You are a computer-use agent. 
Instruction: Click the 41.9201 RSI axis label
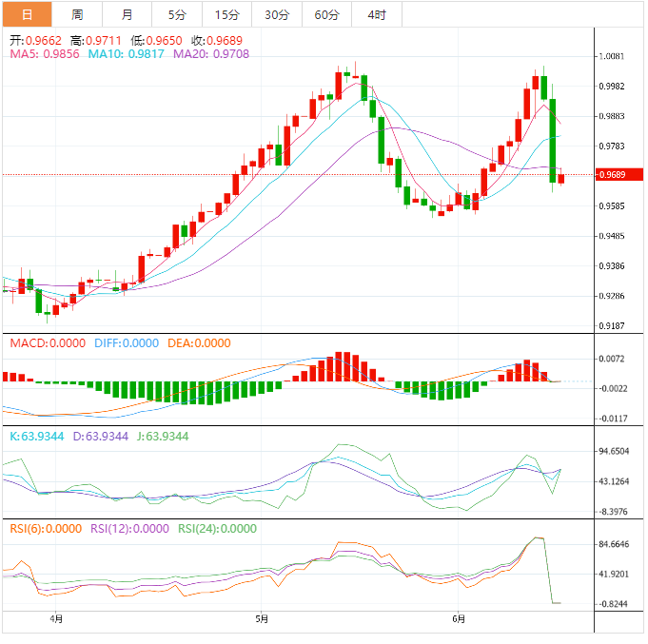614,575
